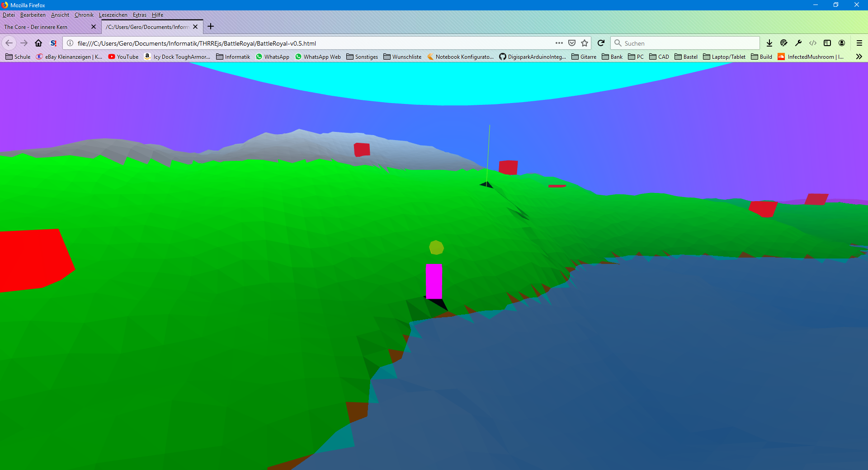This screenshot has height=470, width=868.
Task: Open the hamburger application menu
Action: [x=859, y=43]
